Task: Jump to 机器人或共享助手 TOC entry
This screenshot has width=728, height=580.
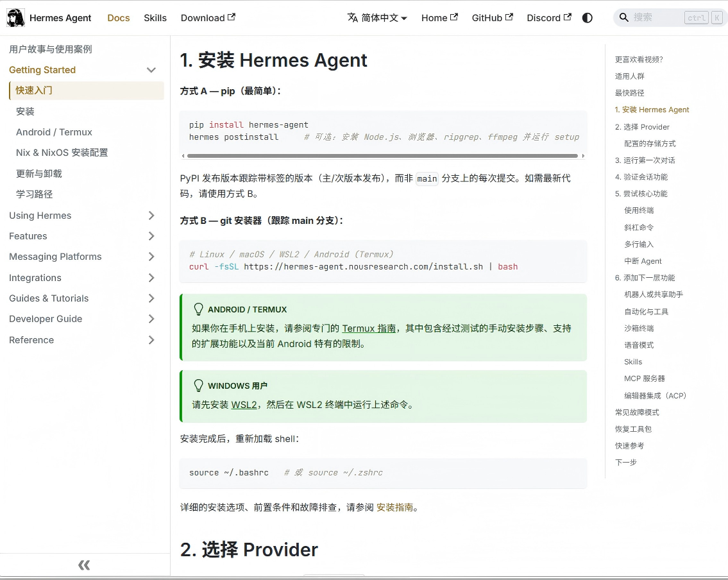Action: point(654,294)
